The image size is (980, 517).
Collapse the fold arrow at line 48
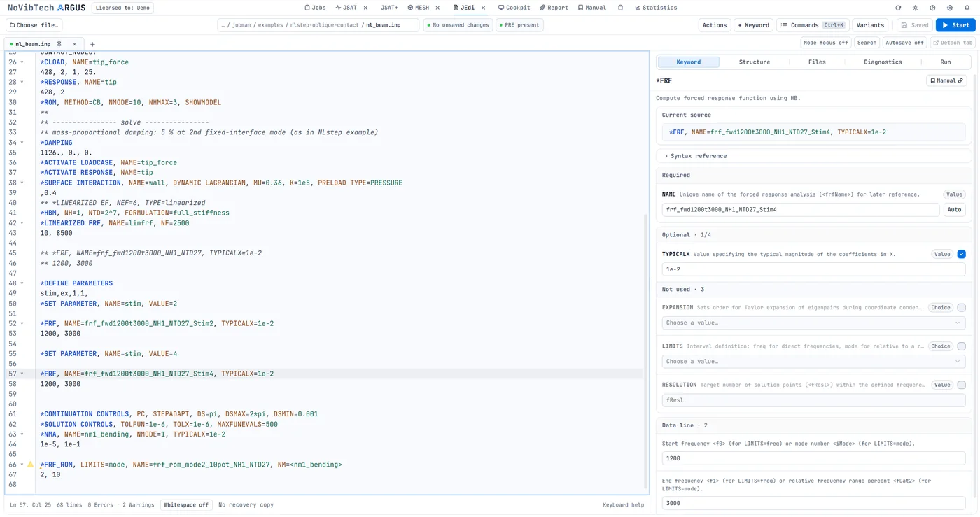(22, 283)
